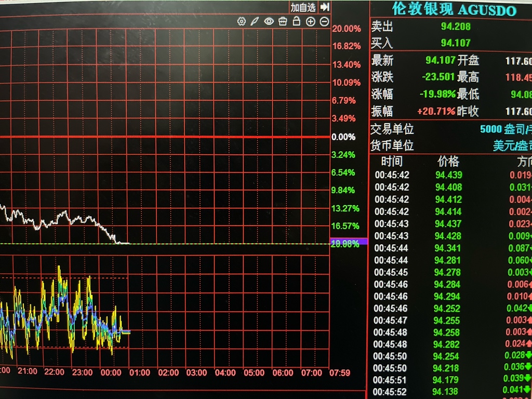Click the green 9.84% axis label
This screenshot has width=532, height=399.
pyautogui.click(x=343, y=190)
